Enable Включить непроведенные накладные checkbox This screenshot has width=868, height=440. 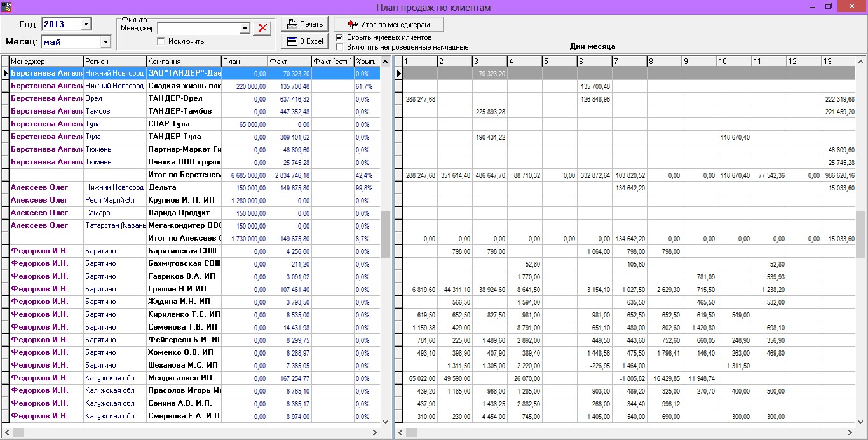tap(340, 47)
